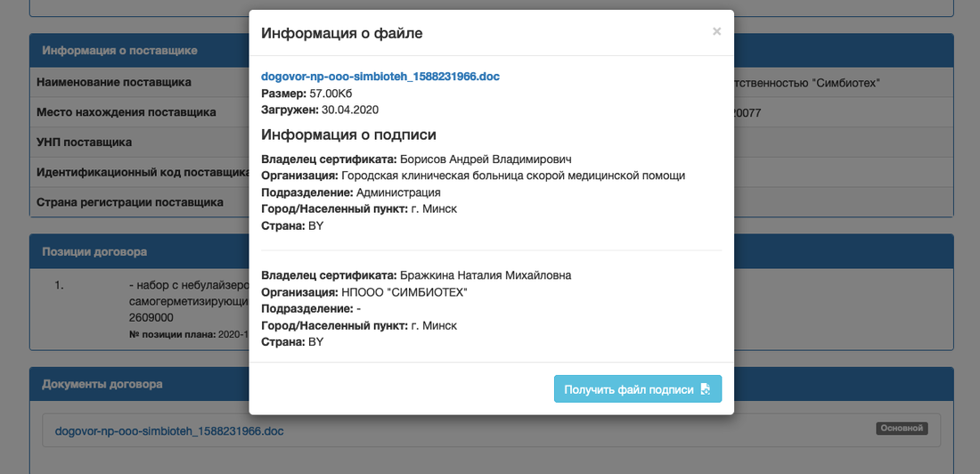Viewport: 980px width, 474px height.
Task: Open the contract document link under "Документы договора"
Action: (x=169, y=431)
